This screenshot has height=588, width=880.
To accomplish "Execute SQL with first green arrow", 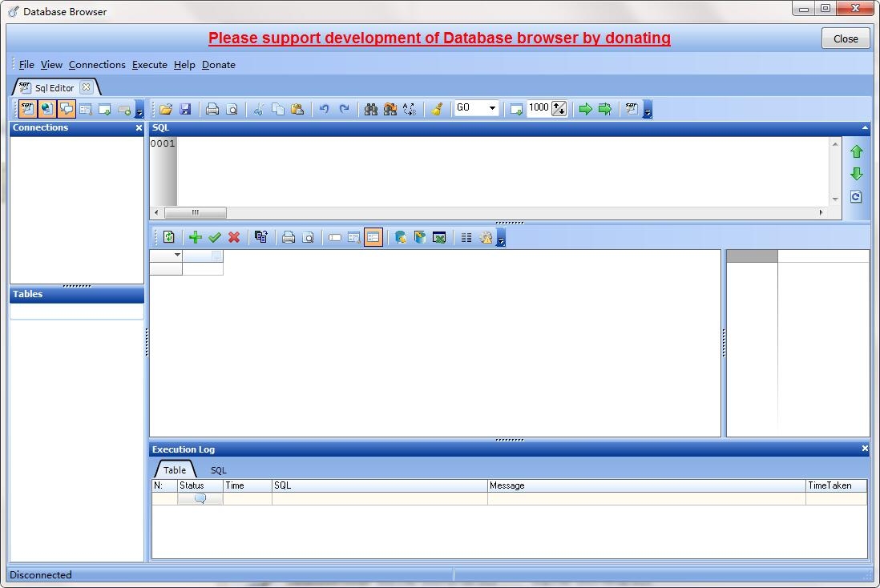I will tap(585, 109).
